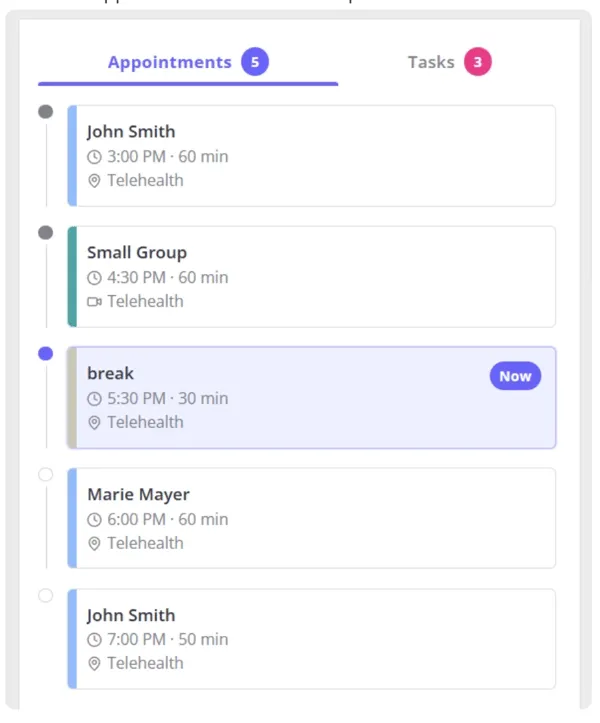Click the Now badge on break
Image resolution: width=600 pixels, height=723 pixels.
coord(515,376)
